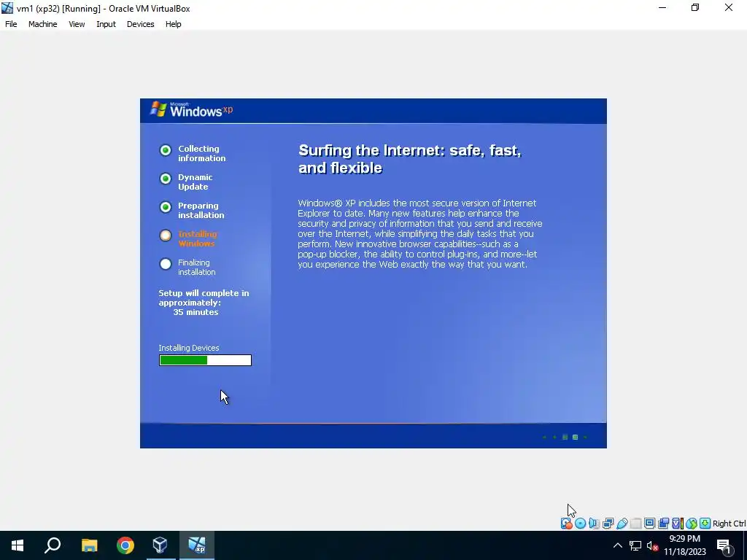Click the '35 minutes' remaining time text
747x560 pixels.
point(196,312)
